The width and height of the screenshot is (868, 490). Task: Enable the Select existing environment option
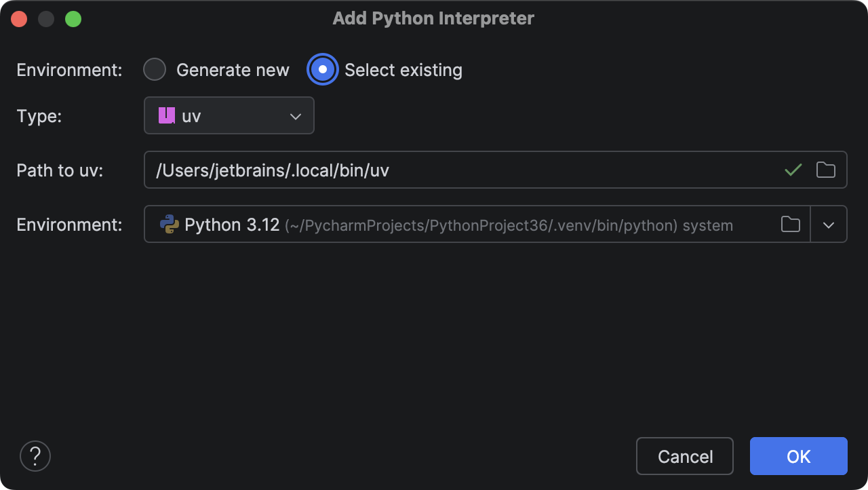[x=323, y=69]
